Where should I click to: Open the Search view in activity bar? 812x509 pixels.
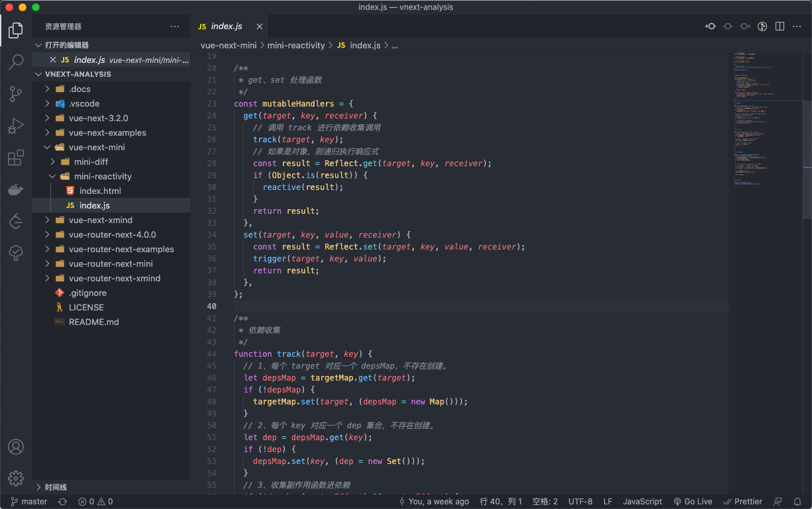(x=16, y=62)
